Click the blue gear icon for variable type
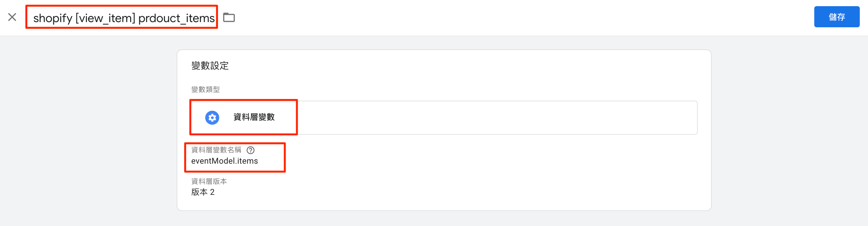 (x=212, y=117)
